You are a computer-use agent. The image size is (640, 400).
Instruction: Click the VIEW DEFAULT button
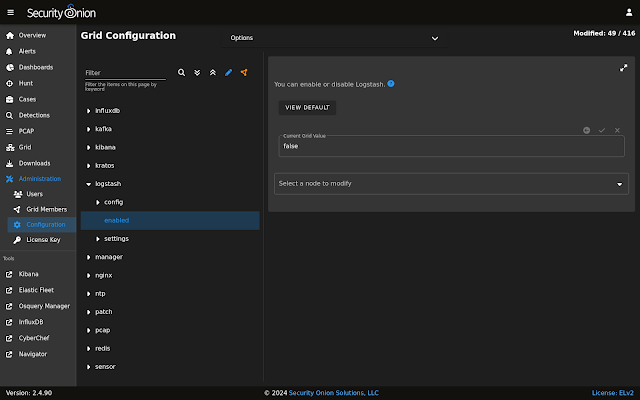pos(307,107)
